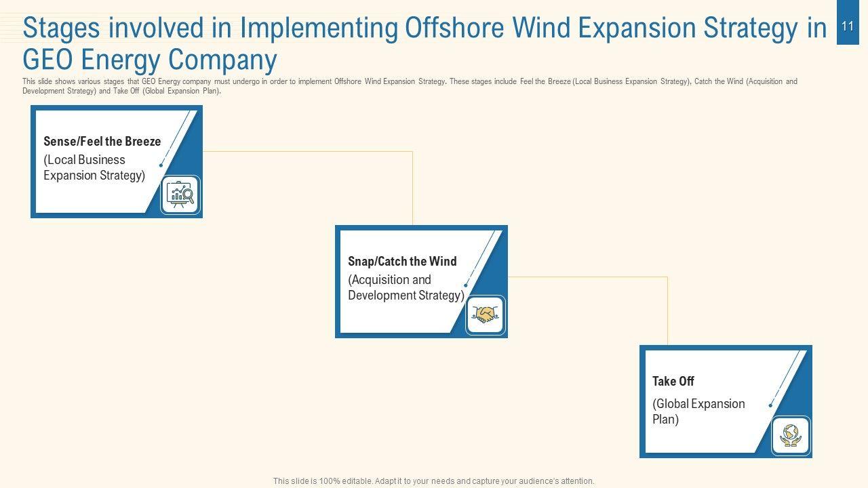Screen dimensions: 868x488
Task: Select the handshake icon in the middle box
Action: 485,315
